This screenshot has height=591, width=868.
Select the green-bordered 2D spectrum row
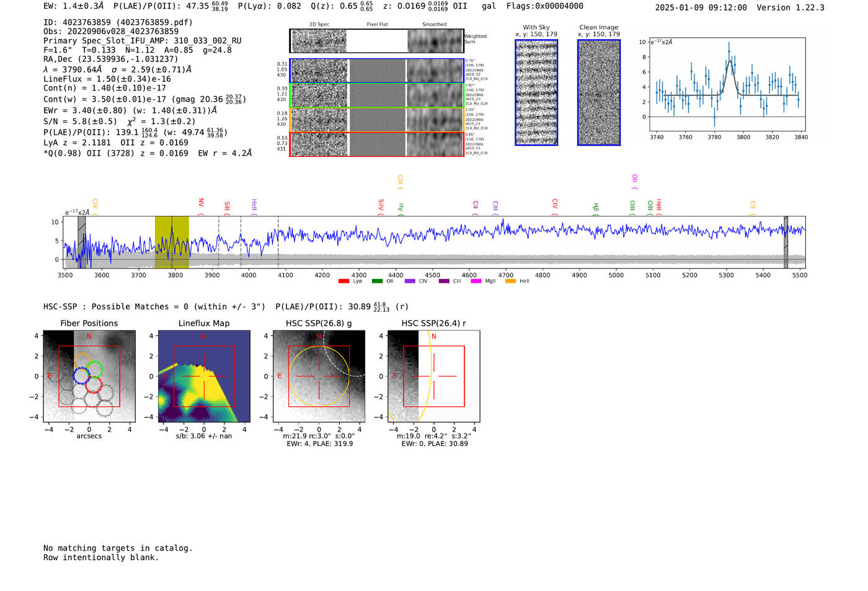376,96
